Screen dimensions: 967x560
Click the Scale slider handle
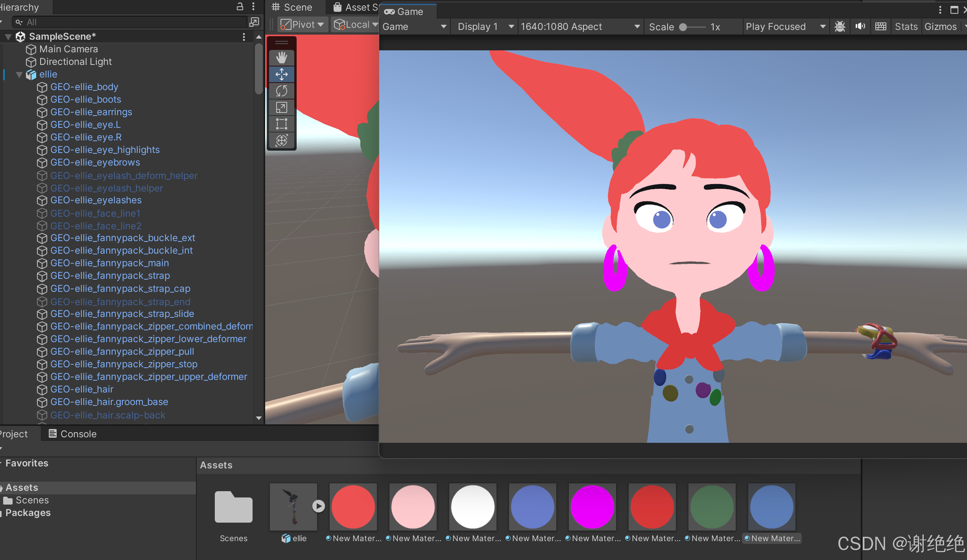click(x=683, y=27)
